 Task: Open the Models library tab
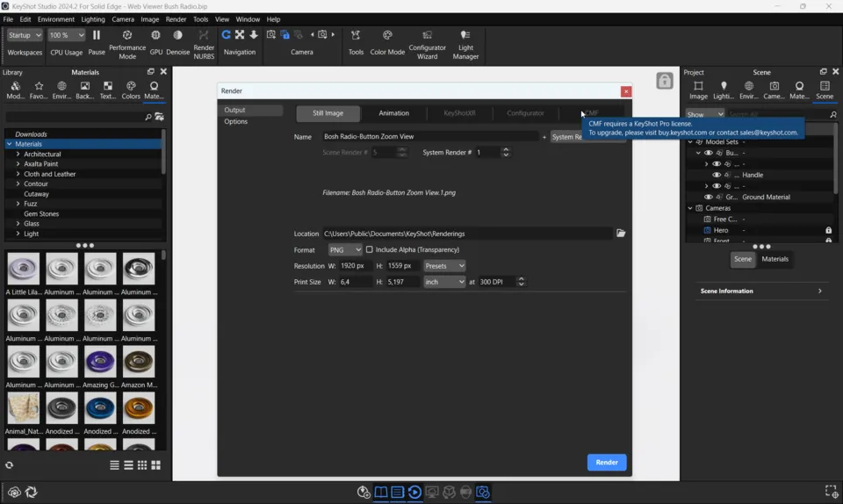pos(15,90)
